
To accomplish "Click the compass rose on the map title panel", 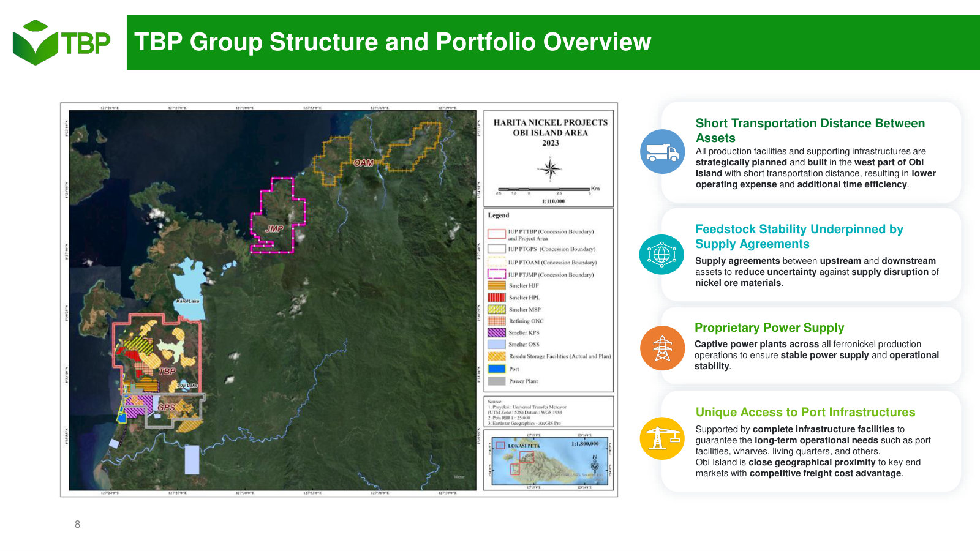I will point(550,168).
